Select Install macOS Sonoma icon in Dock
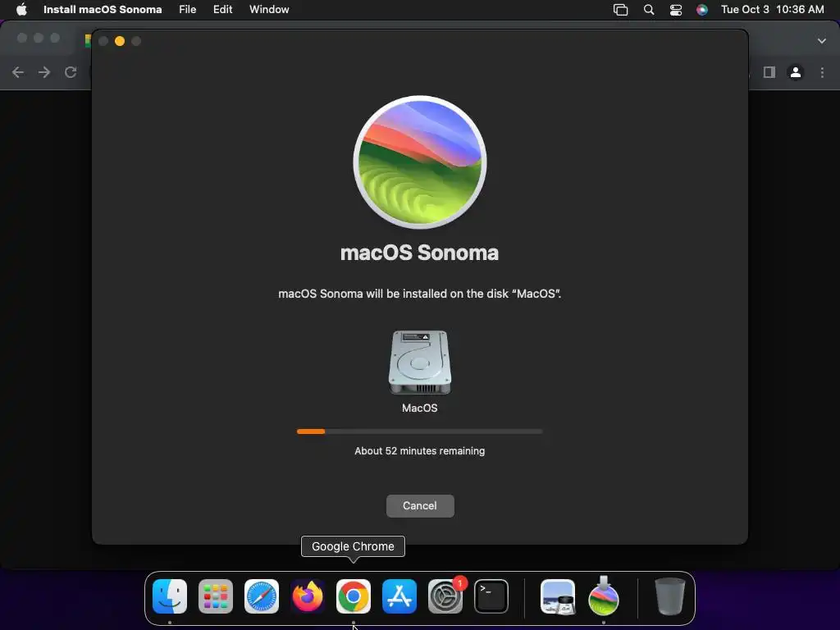This screenshot has height=630, width=840. coord(604,596)
